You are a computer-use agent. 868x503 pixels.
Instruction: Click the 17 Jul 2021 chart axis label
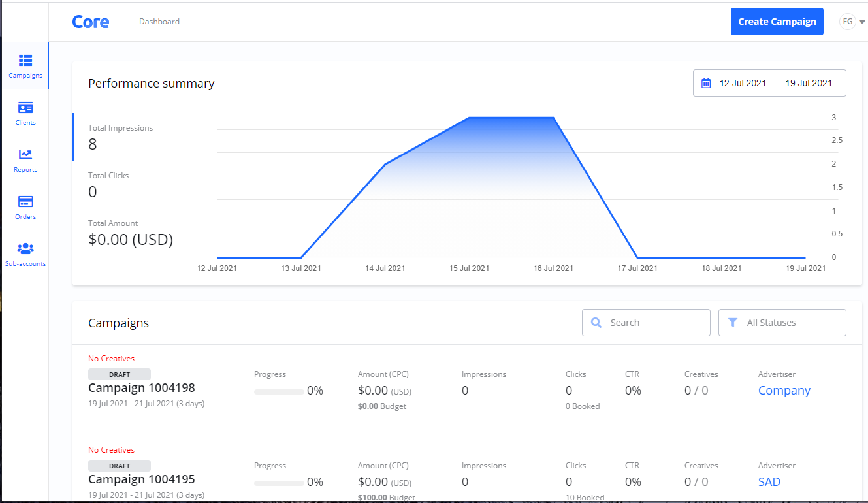(x=637, y=268)
